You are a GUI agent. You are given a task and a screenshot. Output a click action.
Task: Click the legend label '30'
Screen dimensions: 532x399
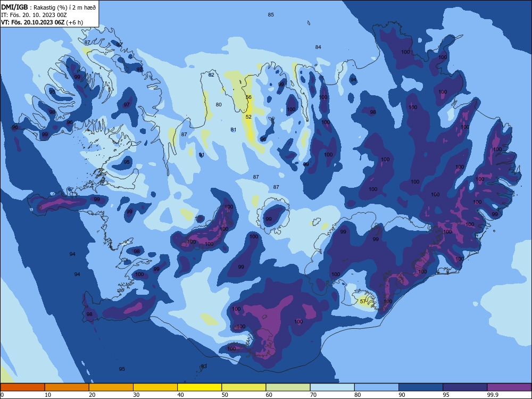click(136, 395)
